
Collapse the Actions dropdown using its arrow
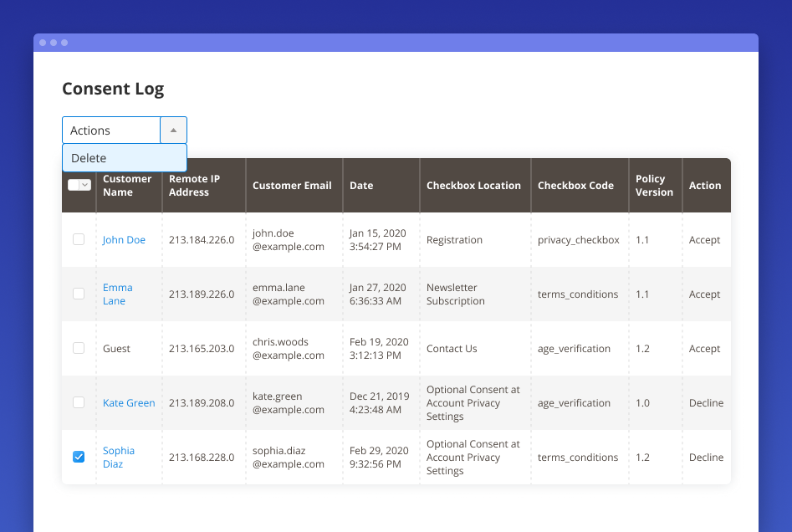click(173, 130)
